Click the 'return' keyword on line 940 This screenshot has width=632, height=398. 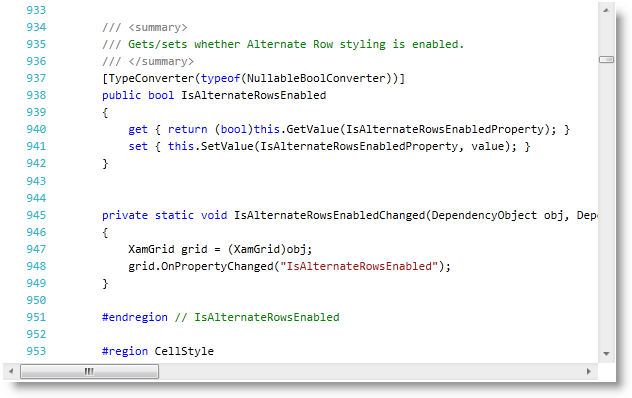click(187, 129)
